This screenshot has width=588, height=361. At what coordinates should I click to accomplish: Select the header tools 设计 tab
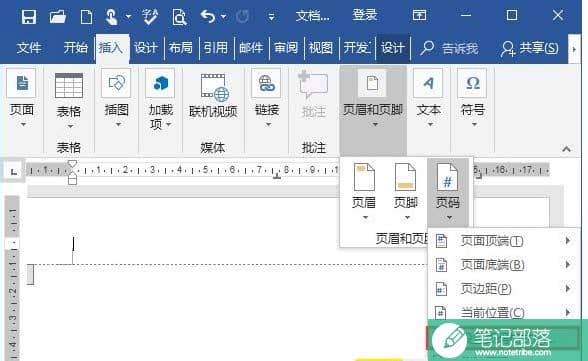point(393,48)
